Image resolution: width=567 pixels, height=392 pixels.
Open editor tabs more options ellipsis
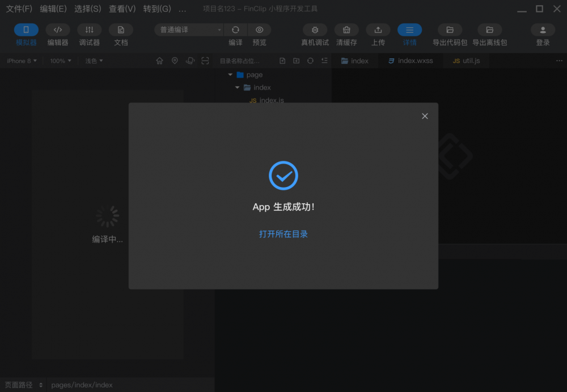pos(559,61)
